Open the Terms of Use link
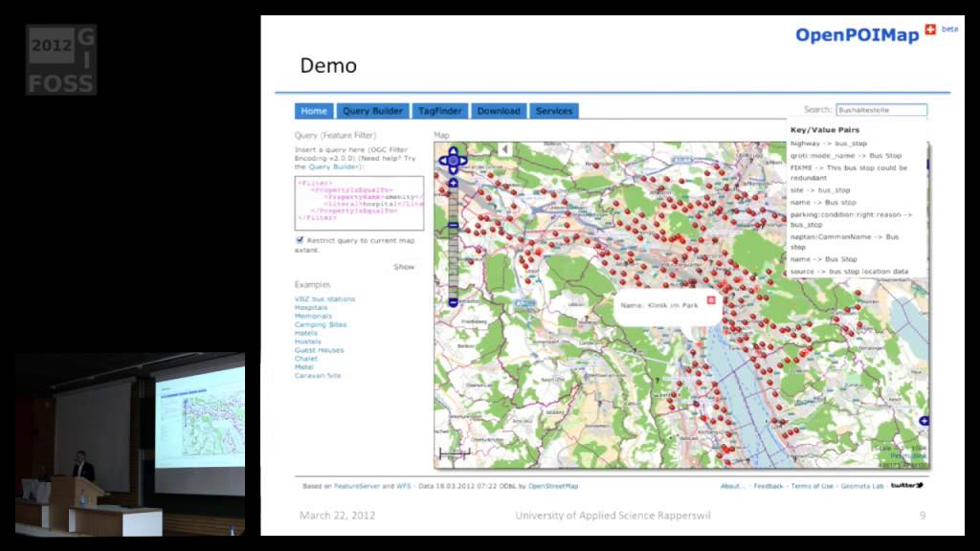 click(x=812, y=486)
